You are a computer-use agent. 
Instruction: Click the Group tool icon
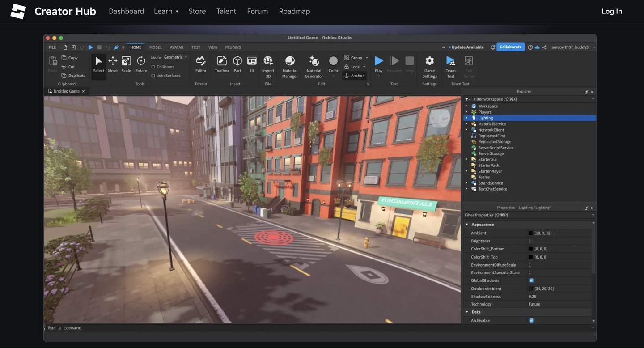point(347,58)
